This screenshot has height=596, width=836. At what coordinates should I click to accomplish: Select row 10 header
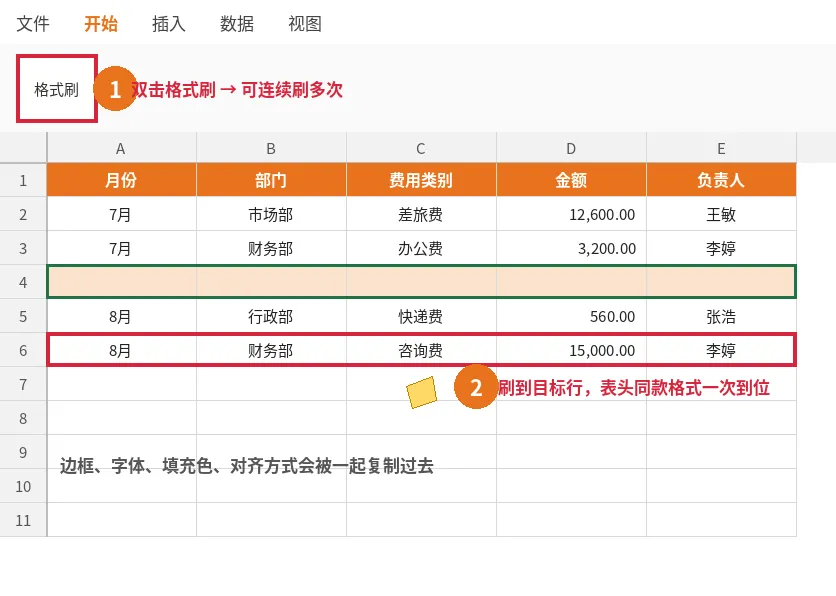pyautogui.click(x=23, y=486)
